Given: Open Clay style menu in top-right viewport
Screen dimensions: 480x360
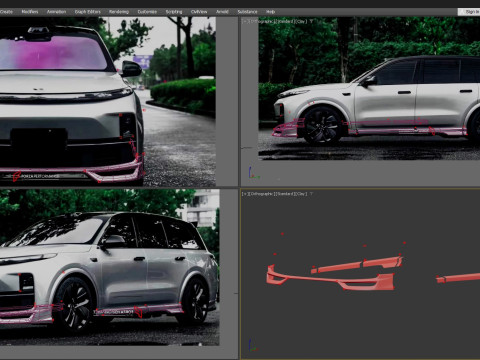Looking at the screenshot, I should (301, 21).
